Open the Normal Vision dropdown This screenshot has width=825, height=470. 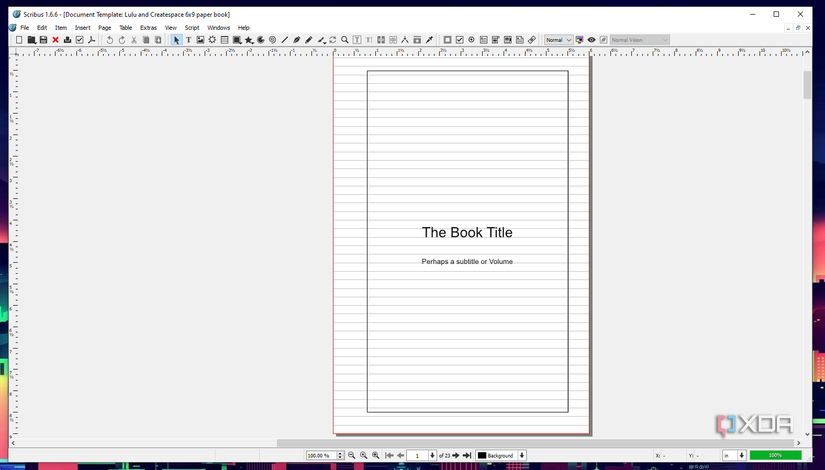click(x=640, y=40)
